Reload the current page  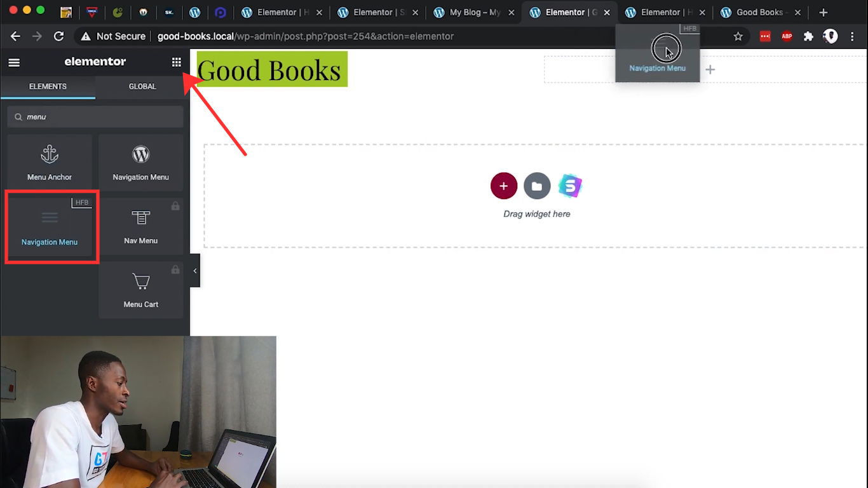click(x=58, y=36)
